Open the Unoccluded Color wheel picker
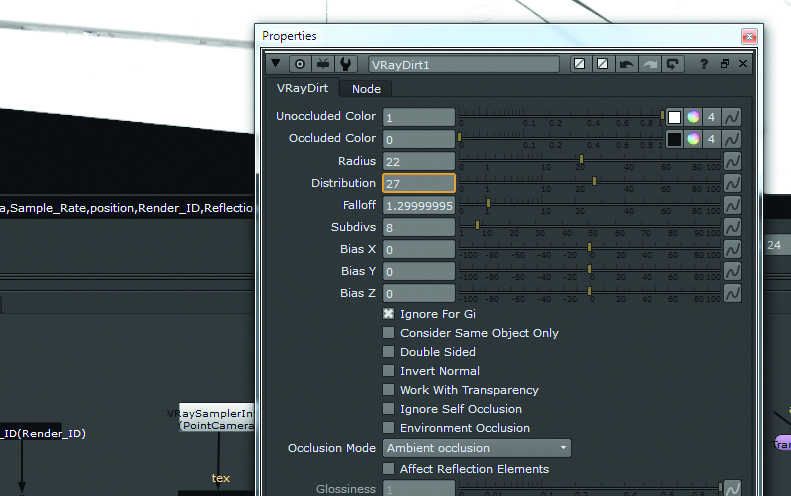 coord(693,117)
